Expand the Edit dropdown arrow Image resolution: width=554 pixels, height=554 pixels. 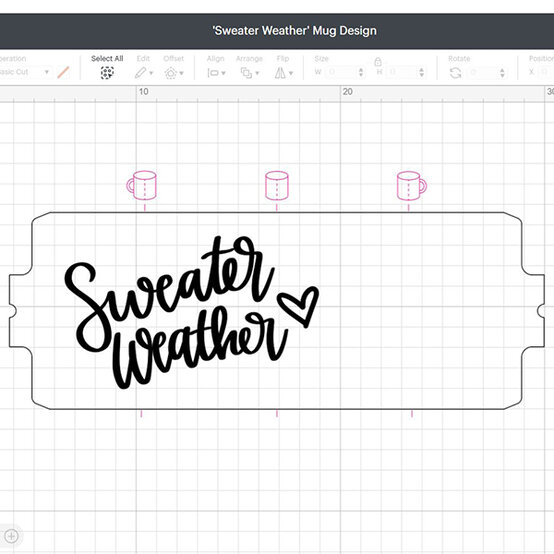point(151,73)
